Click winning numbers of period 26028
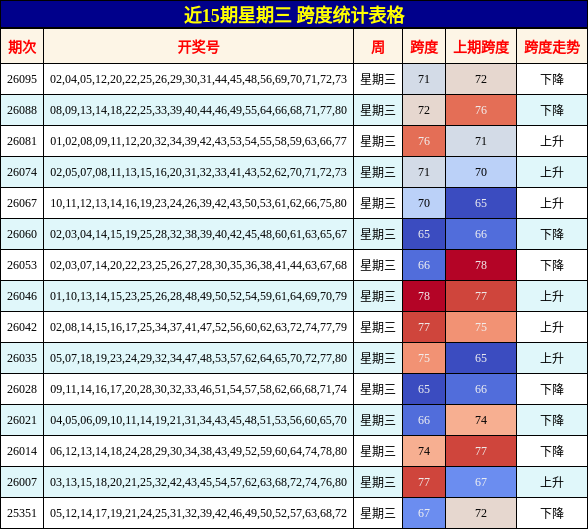The width and height of the screenshot is (588, 529). (x=198, y=389)
